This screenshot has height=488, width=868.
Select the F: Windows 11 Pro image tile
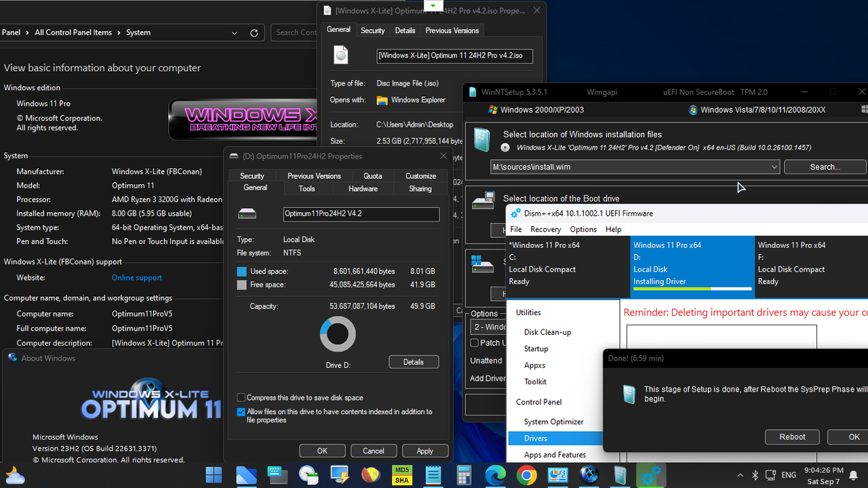coord(812,266)
